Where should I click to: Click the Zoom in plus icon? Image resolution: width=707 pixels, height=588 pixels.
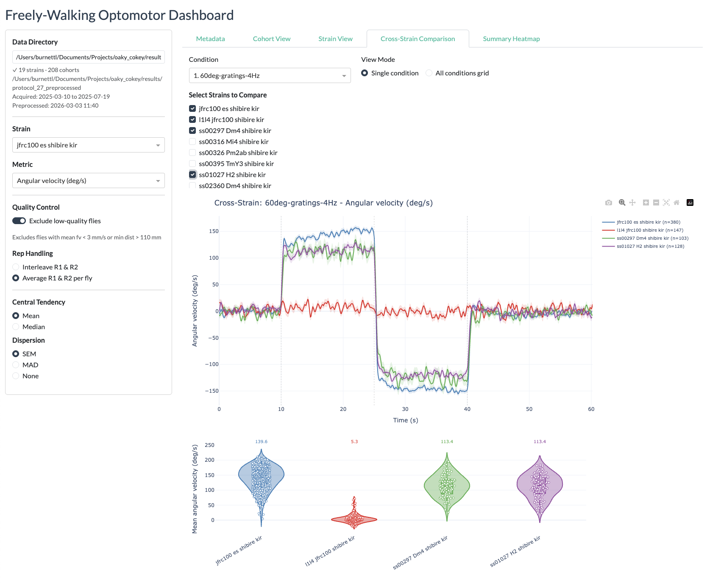pos(646,202)
